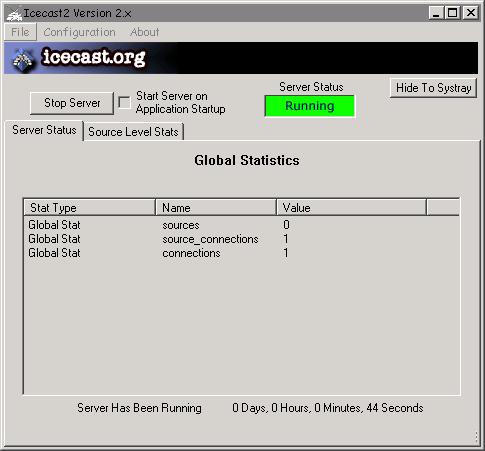Select the connections global stat row
Image resolution: width=485 pixels, height=451 pixels.
pyautogui.click(x=242, y=253)
